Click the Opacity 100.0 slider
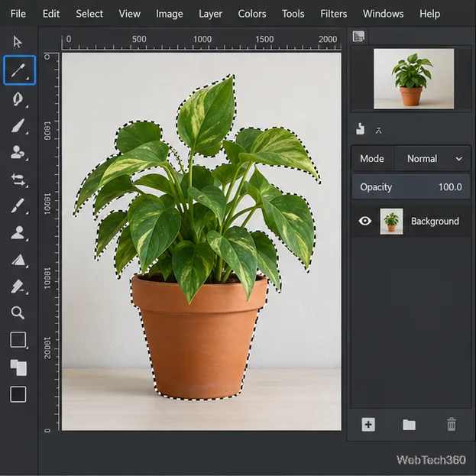Image resolution: width=476 pixels, height=476 pixels. point(411,187)
